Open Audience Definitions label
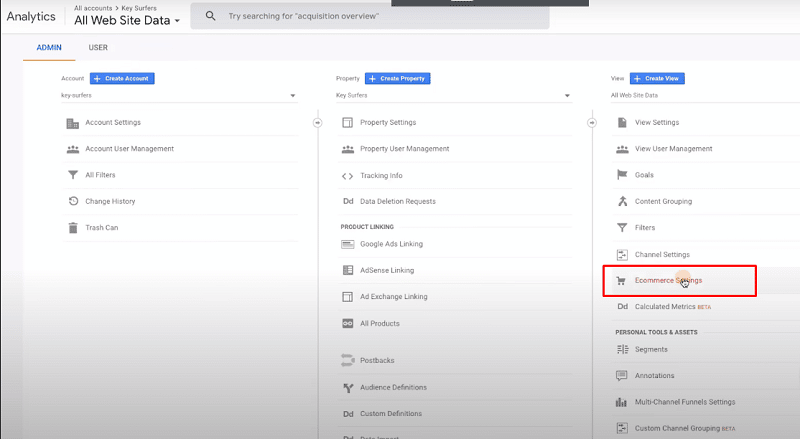800x439 pixels. click(393, 387)
